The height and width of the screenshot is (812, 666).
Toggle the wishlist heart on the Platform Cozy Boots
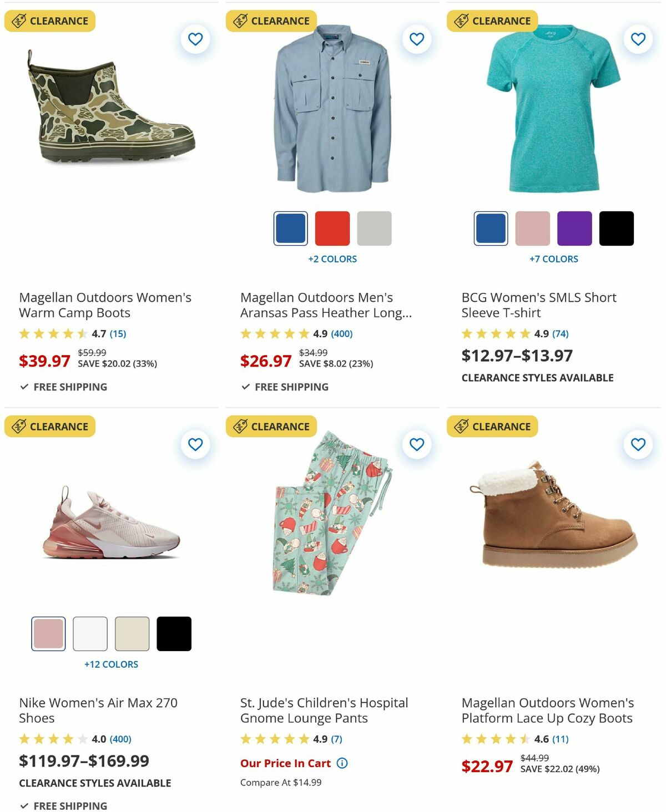[x=637, y=444]
